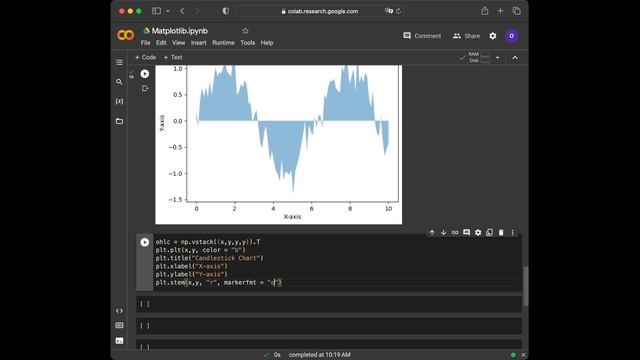640x360 pixels.
Task: Open the File menu
Action: pyautogui.click(x=145, y=43)
